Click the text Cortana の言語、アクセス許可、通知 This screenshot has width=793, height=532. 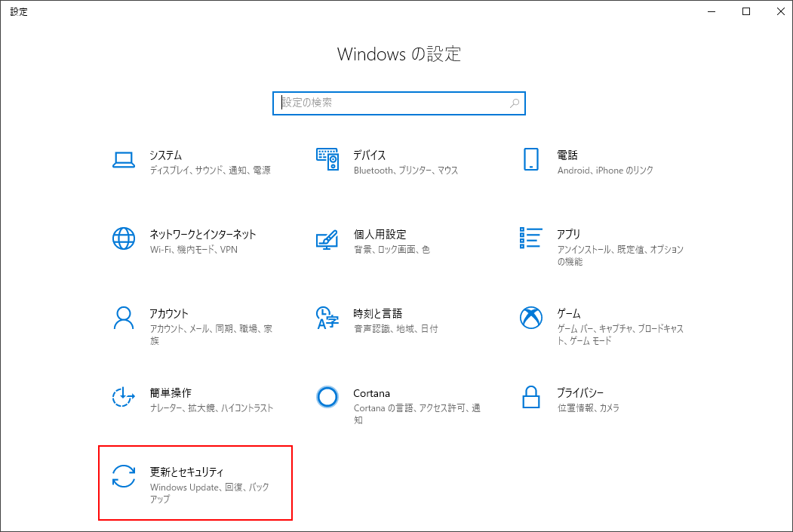click(417, 414)
